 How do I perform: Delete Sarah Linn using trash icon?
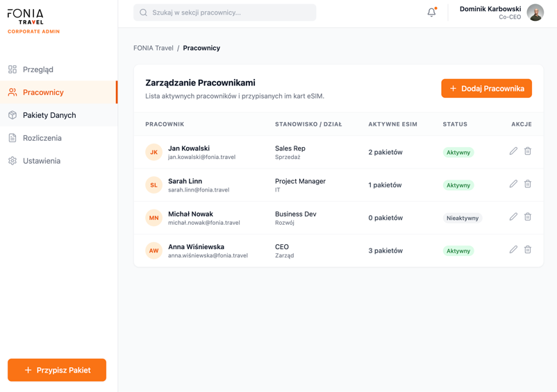pos(528,184)
